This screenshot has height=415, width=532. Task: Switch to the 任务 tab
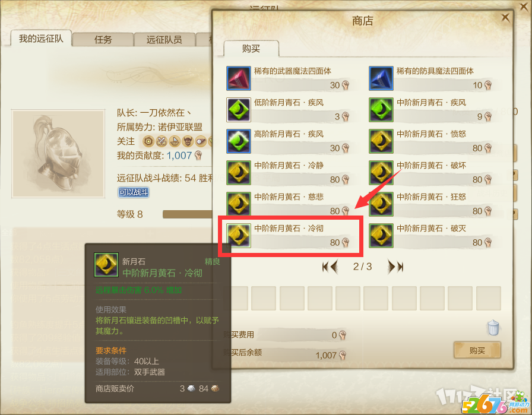point(103,40)
